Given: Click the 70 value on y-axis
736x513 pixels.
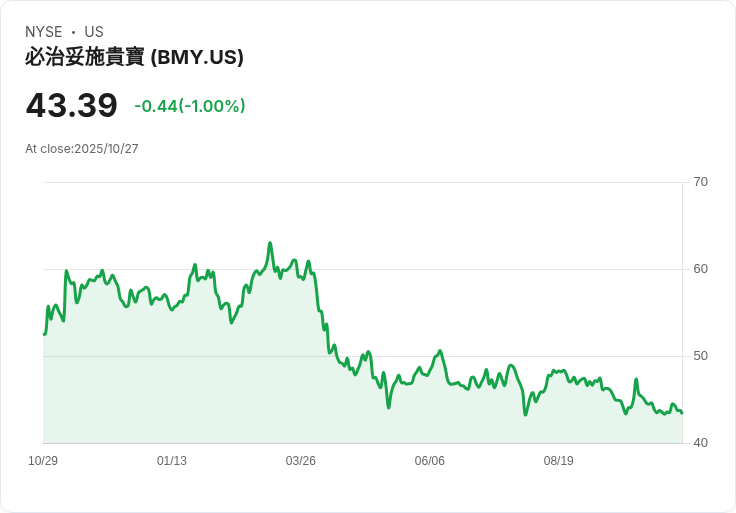Looking at the screenshot, I should click(x=701, y=182).
